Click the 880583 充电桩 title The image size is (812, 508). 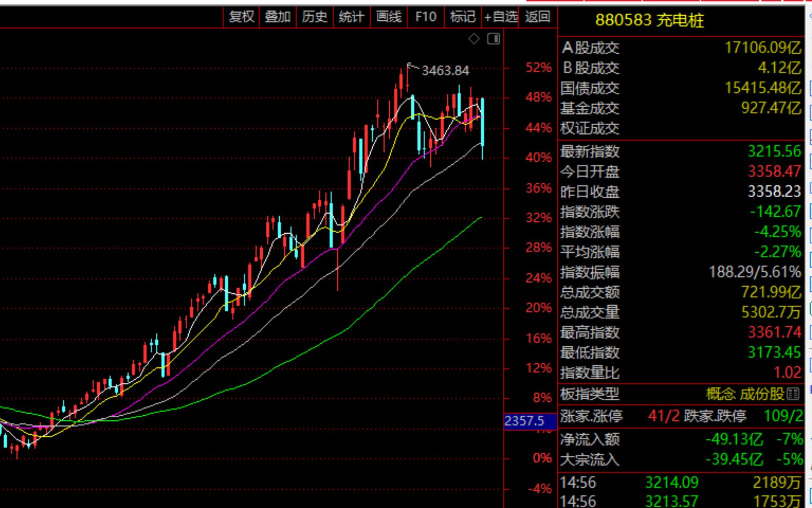coord(650,20)
